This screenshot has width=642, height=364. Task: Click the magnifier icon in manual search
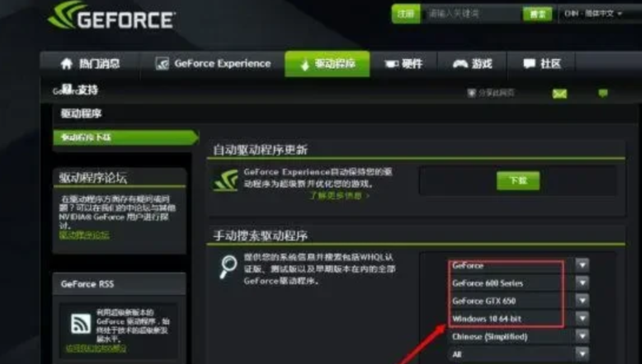[228, 267]
